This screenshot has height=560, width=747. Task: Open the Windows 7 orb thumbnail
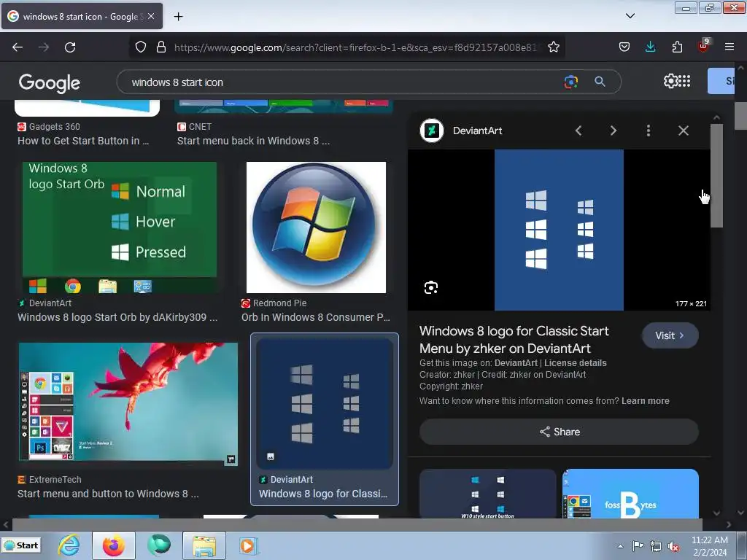316,227
